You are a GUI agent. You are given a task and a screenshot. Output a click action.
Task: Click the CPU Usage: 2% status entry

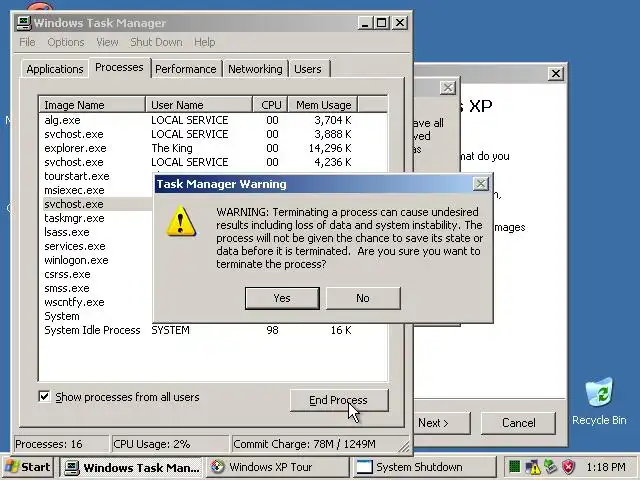coord(169,444)
